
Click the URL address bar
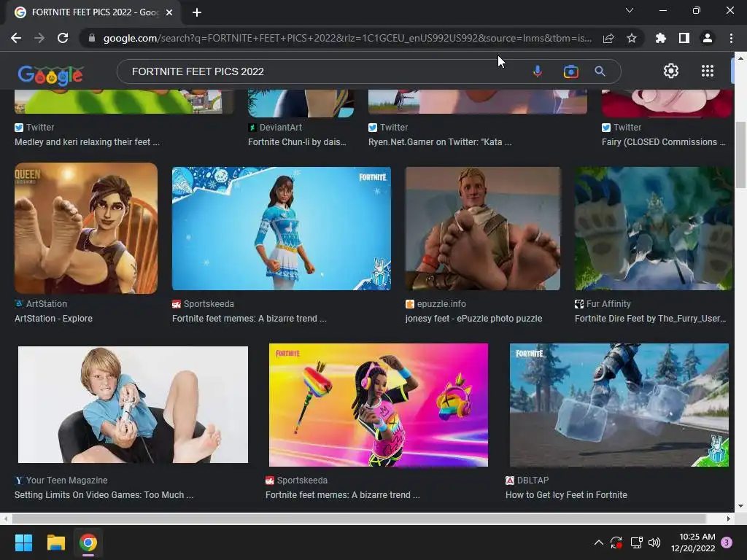pos(347,38)
